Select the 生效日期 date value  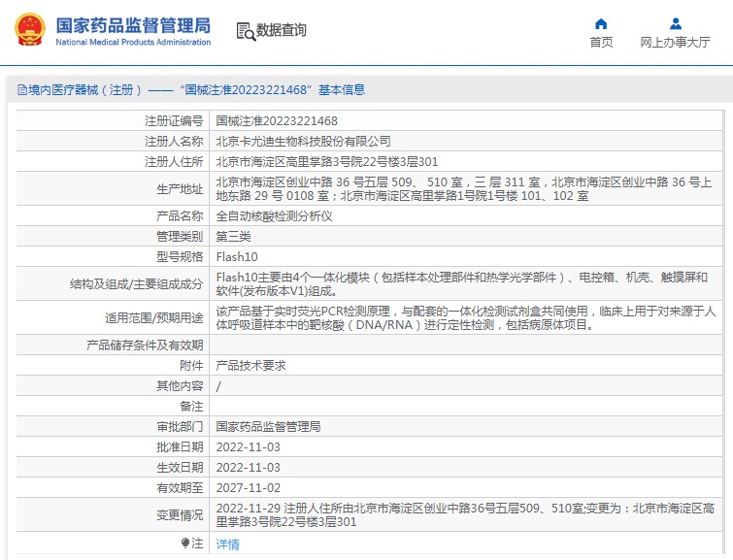tap(249, 468)
